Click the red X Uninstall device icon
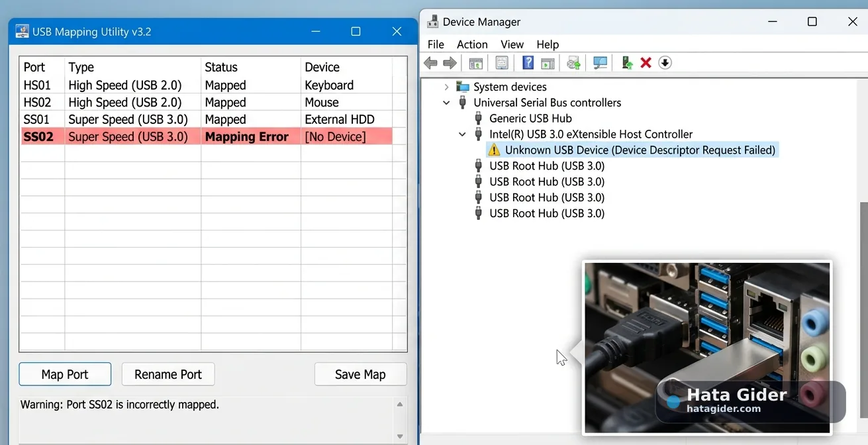The width and height of the screenshot is (868, 445). (x=646, y=63)
